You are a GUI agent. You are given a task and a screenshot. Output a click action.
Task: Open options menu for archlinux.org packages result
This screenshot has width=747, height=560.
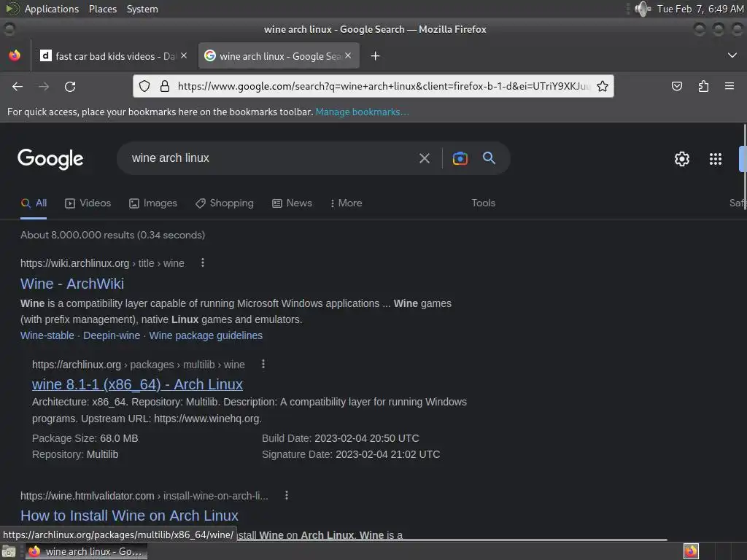263,365
